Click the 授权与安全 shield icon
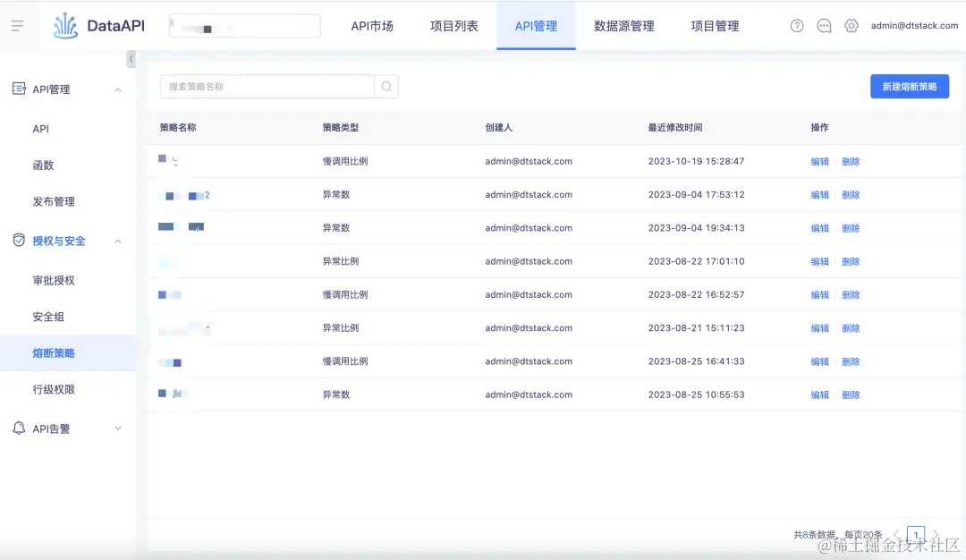The height and width of the screenshot is (560, 966). tap(20, 241)
